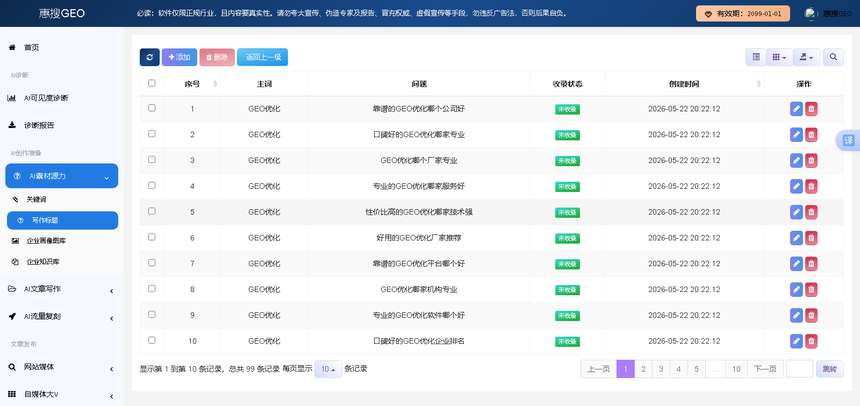Viewport: 860px width, 406px height.
Task: Edit row 5 pencil icon
Action: tap(796, 212)
